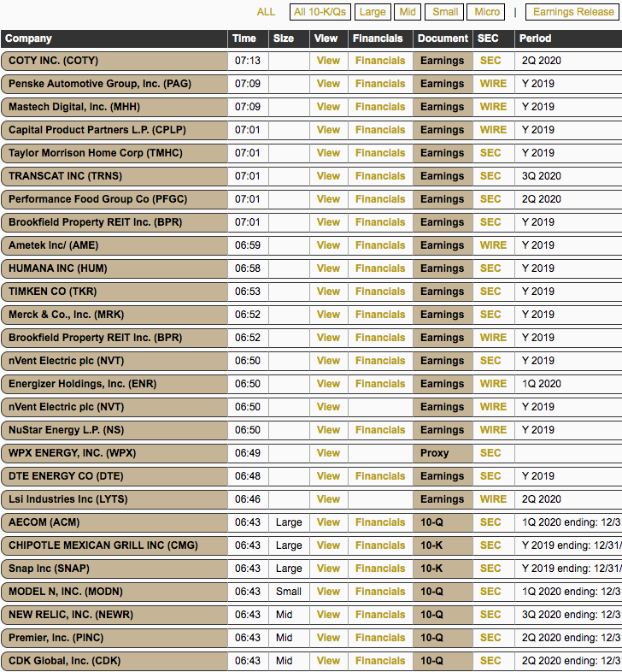Click the Small size cell for MODEL N

[x=288, y=592]
